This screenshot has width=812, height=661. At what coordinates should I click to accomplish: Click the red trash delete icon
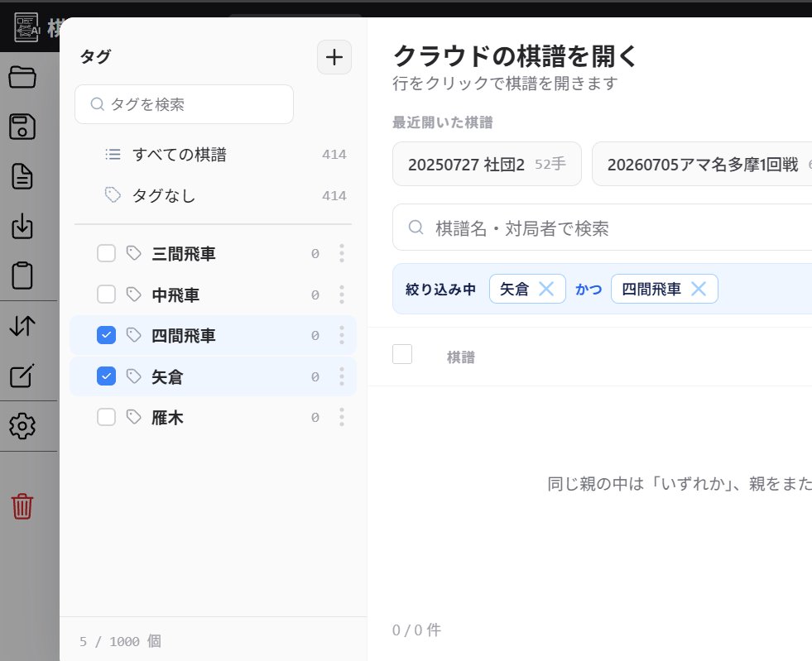(x=22, y=506)
